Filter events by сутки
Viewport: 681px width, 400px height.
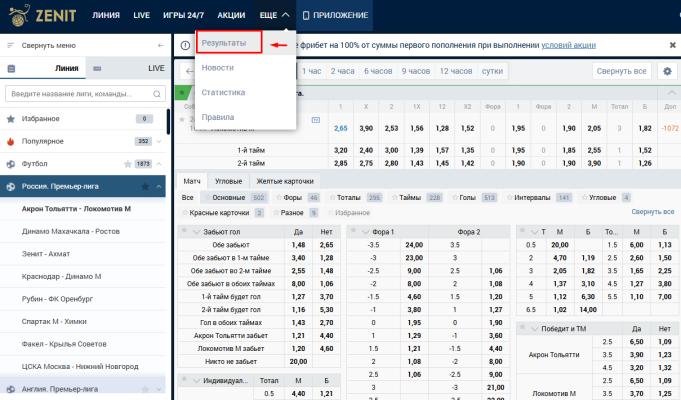coord(492,71)
